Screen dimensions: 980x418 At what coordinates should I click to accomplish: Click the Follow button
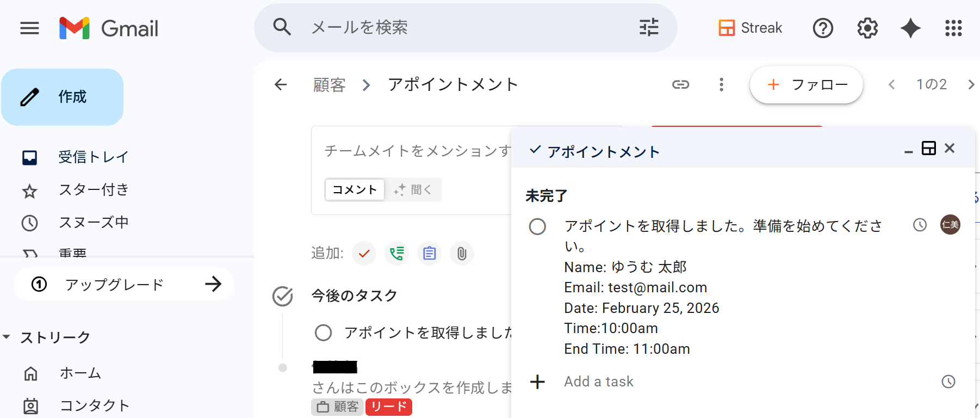tap(806, 85)
